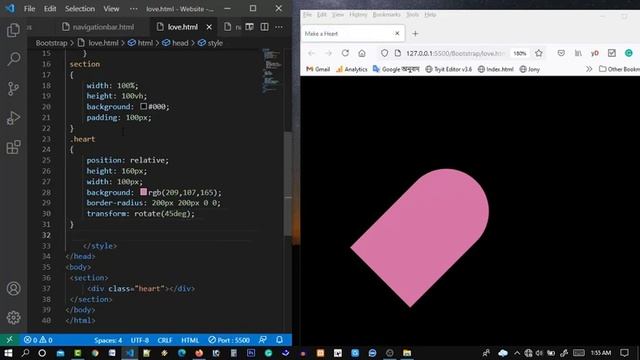Open the View menu in VS Code
The height and width of the screenshot is (360, 640).
click(111, 9)
